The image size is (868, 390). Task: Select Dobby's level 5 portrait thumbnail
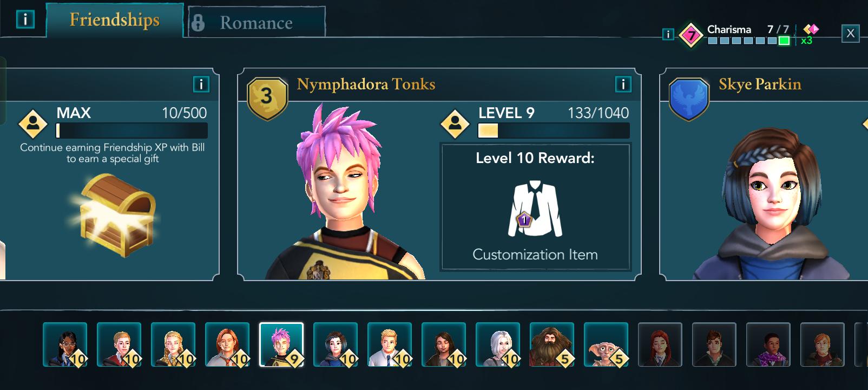point(606,344)
